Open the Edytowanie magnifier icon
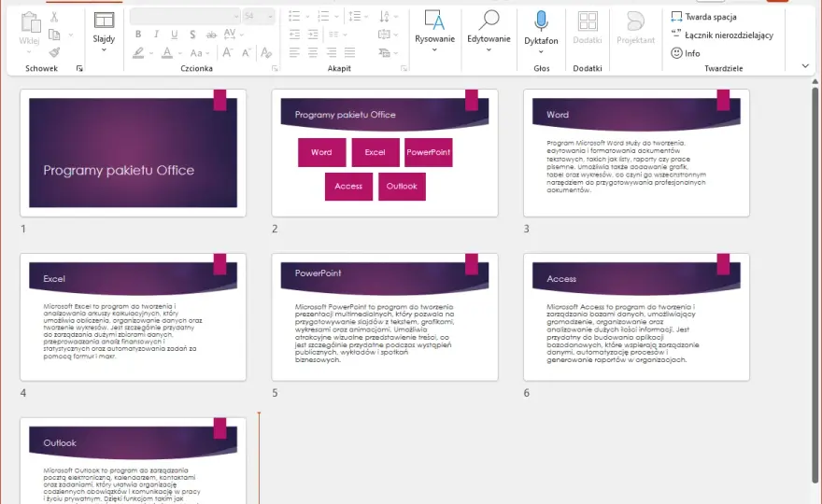Image resolution: width=822 pixels, height=504 pixels. [489, 21]
